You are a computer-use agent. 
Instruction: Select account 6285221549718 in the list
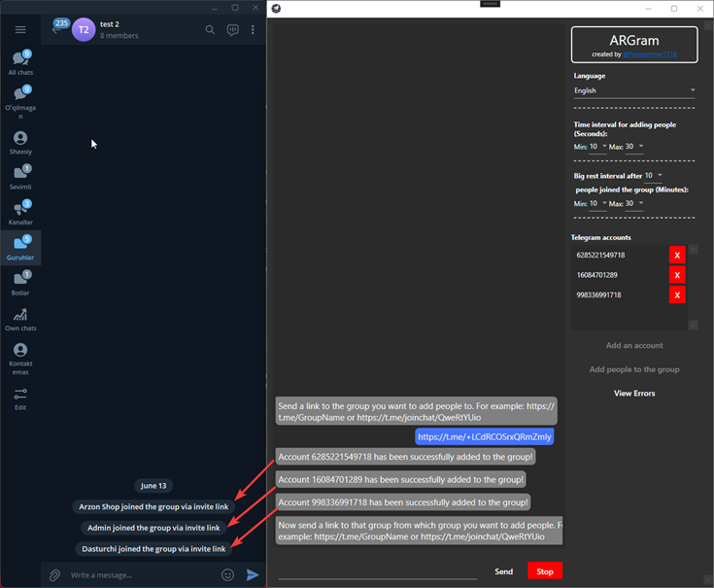coord(600,255)
